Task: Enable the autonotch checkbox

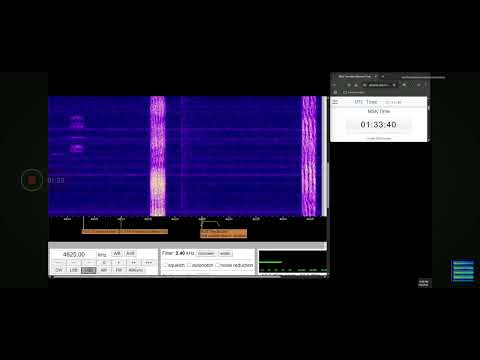Action: tap(189, 265)
